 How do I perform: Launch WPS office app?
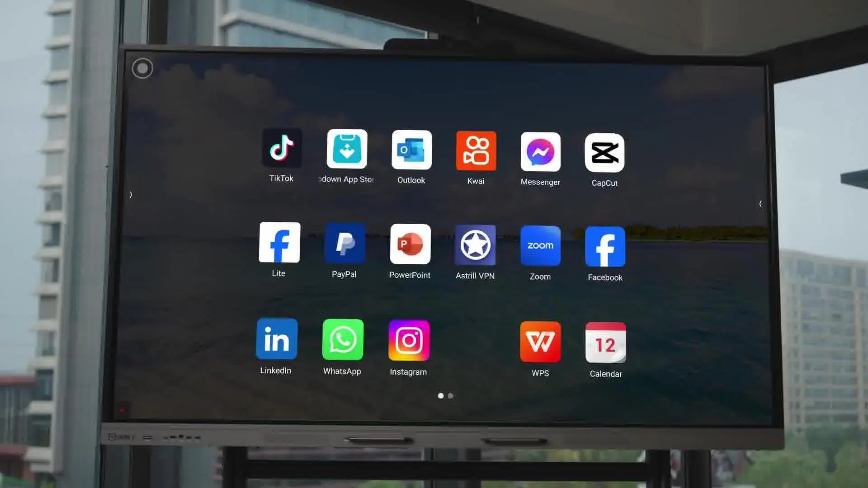(x=540, y=342)
